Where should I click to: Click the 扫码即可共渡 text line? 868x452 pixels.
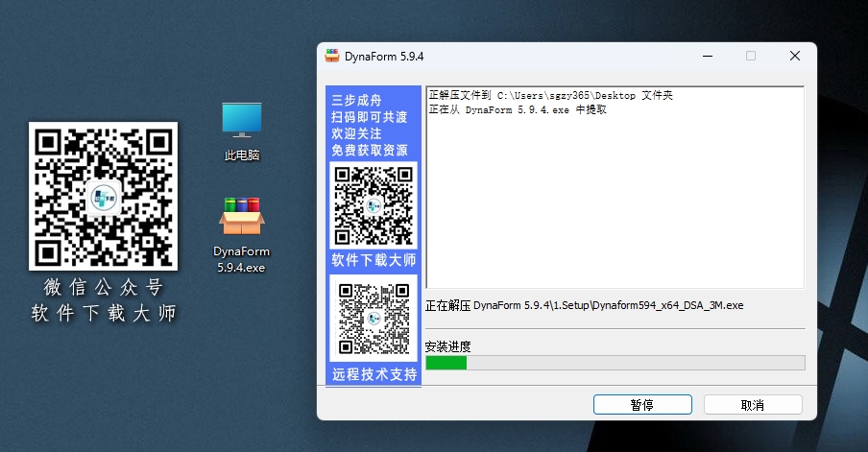coord(370,117)
